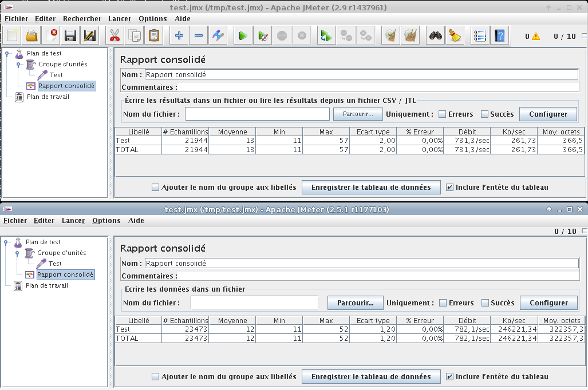The width and height of the screenshot is (588, 390).
Task: Click Parcourir... button in JMeter 2.5.1 window
Action: 354,303
